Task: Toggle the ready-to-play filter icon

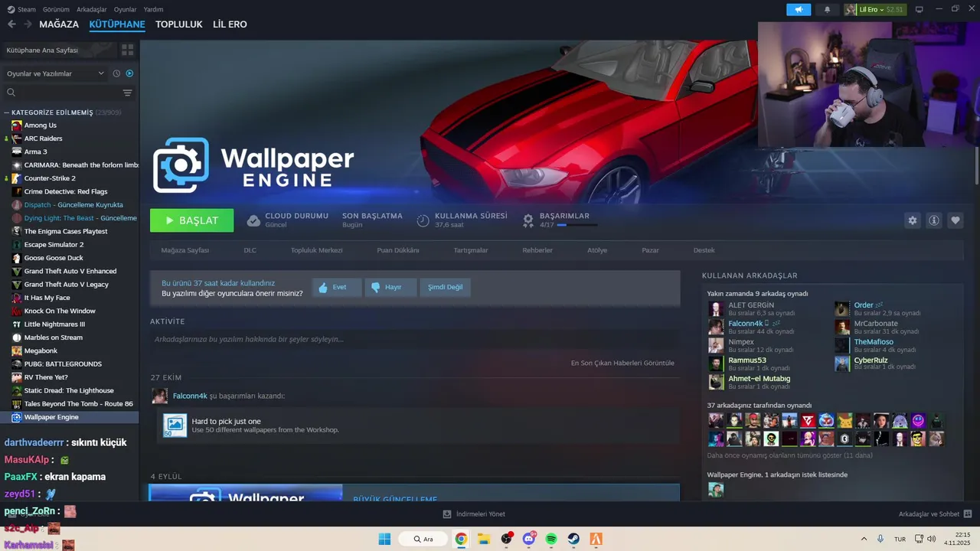Action: (129, 73)
